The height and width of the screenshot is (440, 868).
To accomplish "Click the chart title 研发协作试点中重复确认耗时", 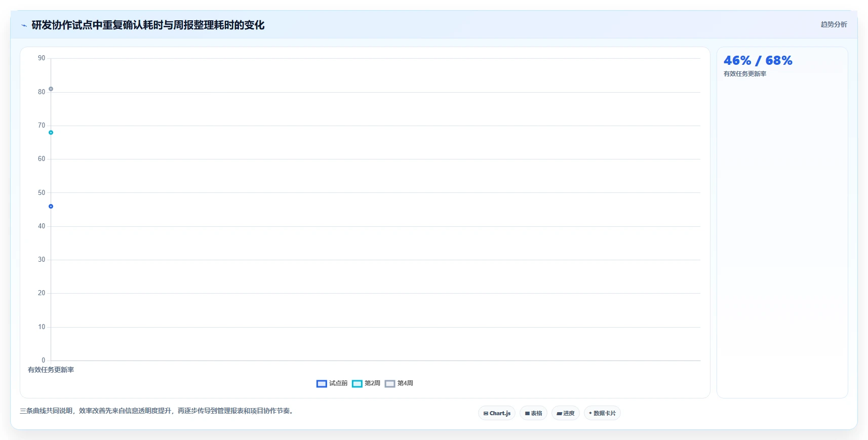I will [x=148, y=25].
